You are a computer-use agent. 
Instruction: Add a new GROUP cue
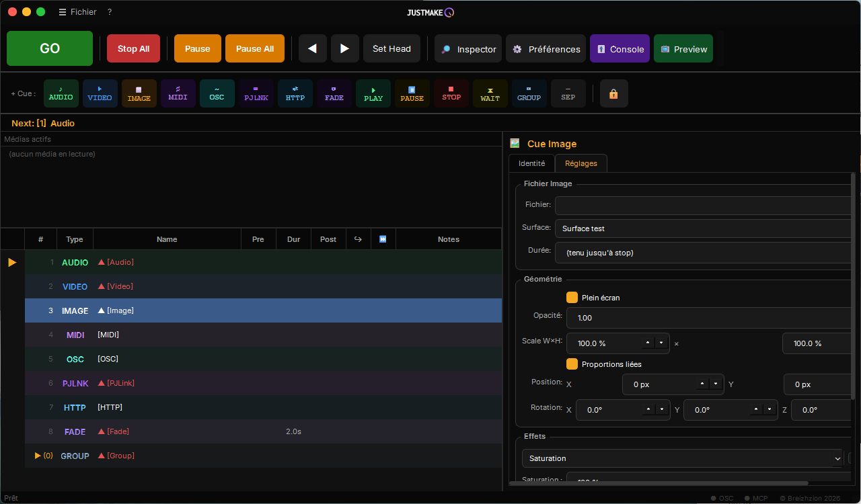point(529,93)
